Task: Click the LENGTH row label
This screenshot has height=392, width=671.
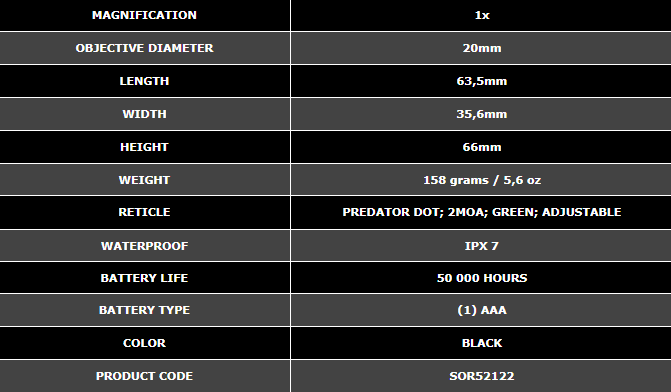Action: click(x=144, y=81)
